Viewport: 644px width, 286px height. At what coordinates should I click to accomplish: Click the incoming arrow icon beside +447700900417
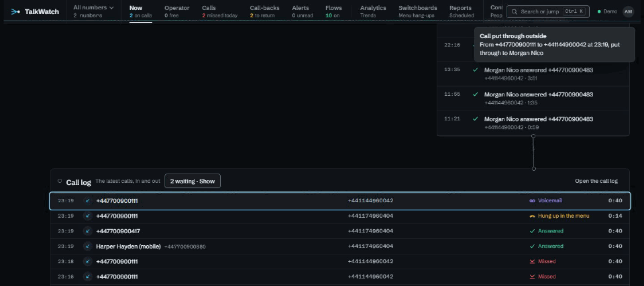[87, 231]
